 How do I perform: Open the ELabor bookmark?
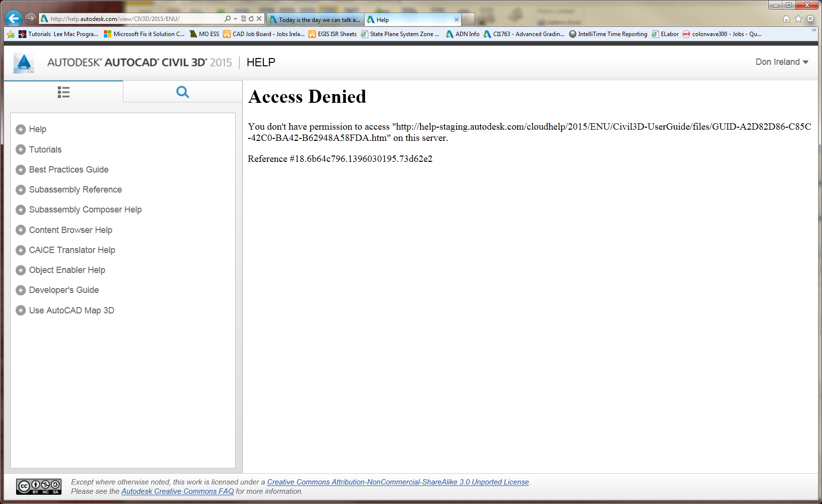[x=665, y=34]
